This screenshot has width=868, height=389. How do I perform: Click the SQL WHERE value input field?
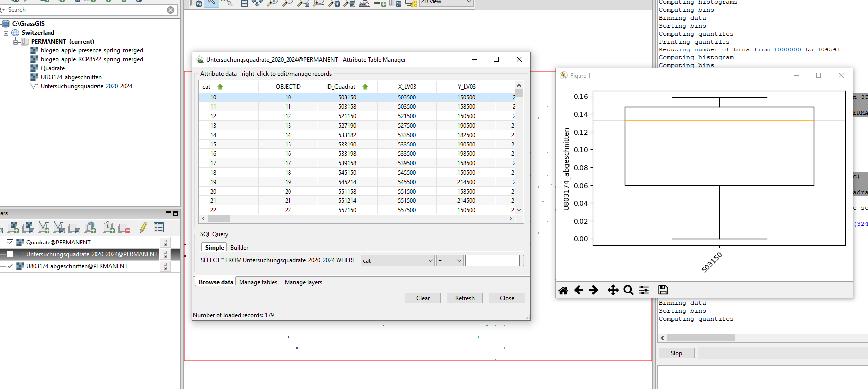(492, 261)
